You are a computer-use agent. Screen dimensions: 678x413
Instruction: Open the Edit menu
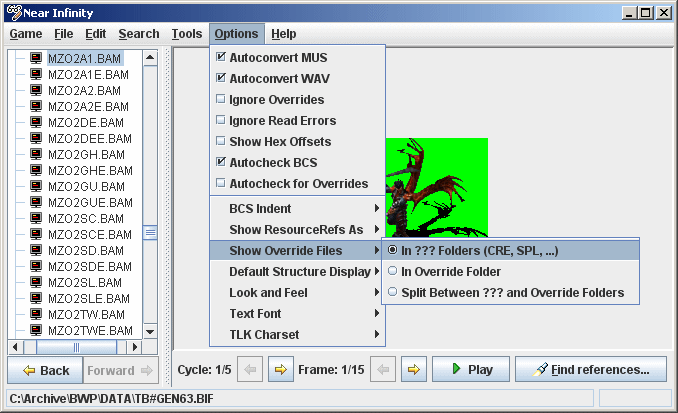click(96, 34)
